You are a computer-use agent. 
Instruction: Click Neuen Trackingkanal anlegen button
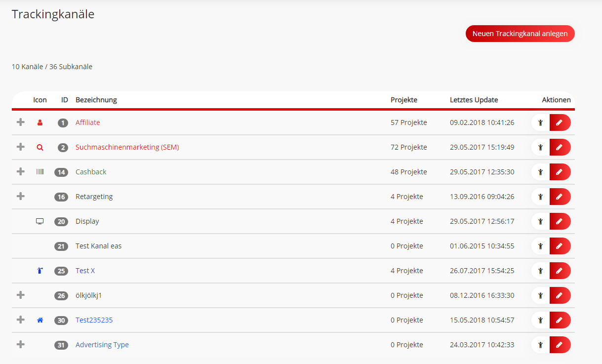click(x=520, y=34)
